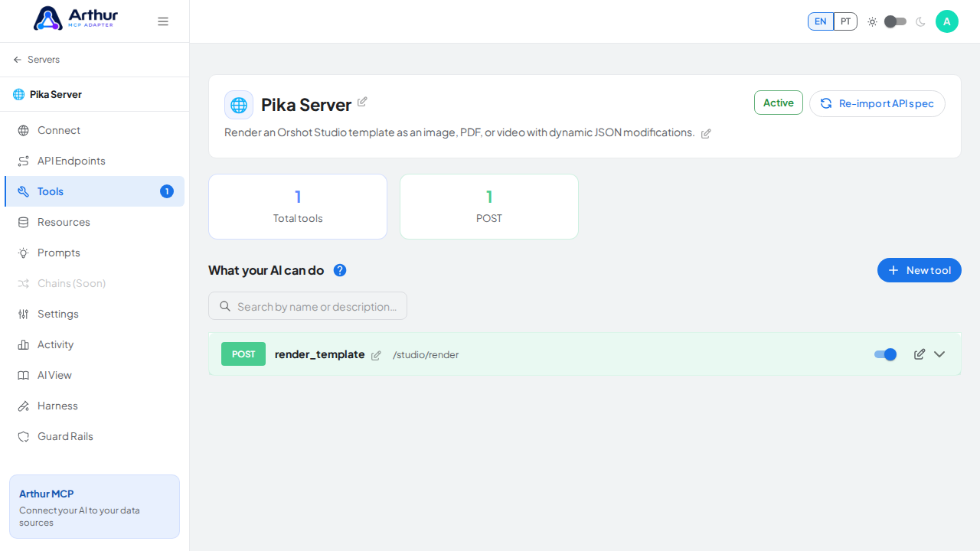Open the user avatar A menu
Image resolution: width=980 pixels, height=551 pixels.
tap(947, 21)
